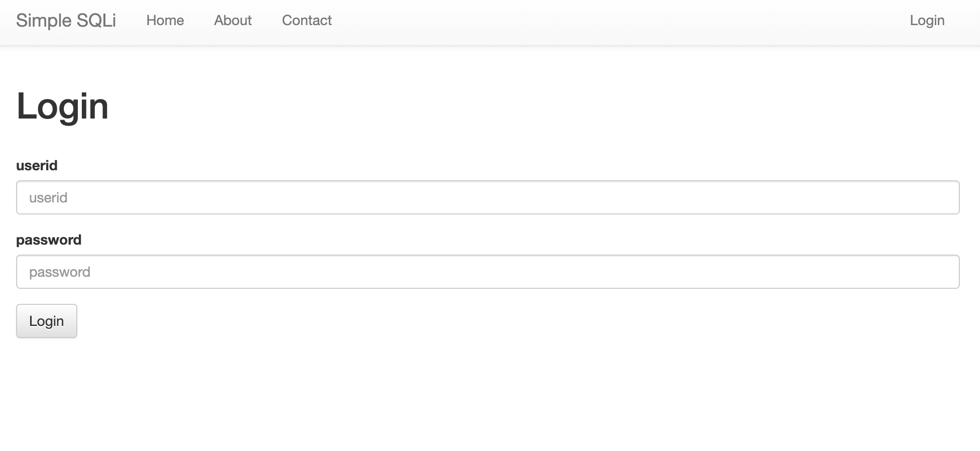Click inside the userid placeholder text
980x451 pixels.
(x=48, y=197)
